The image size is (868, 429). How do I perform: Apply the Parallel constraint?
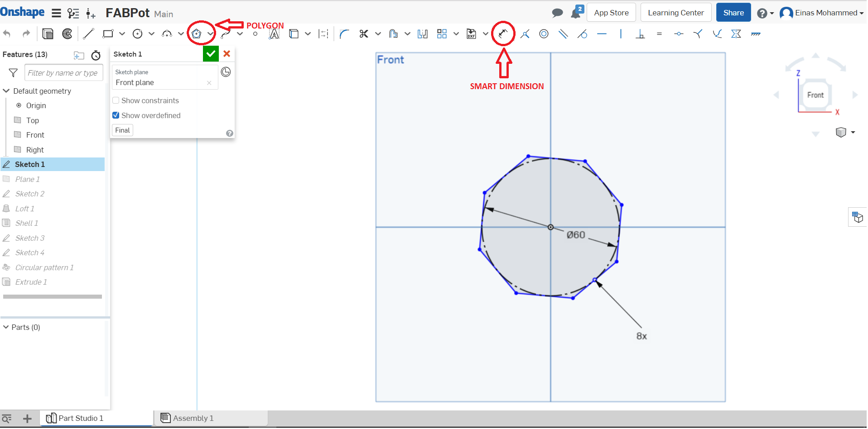click(x=563, y=33)
